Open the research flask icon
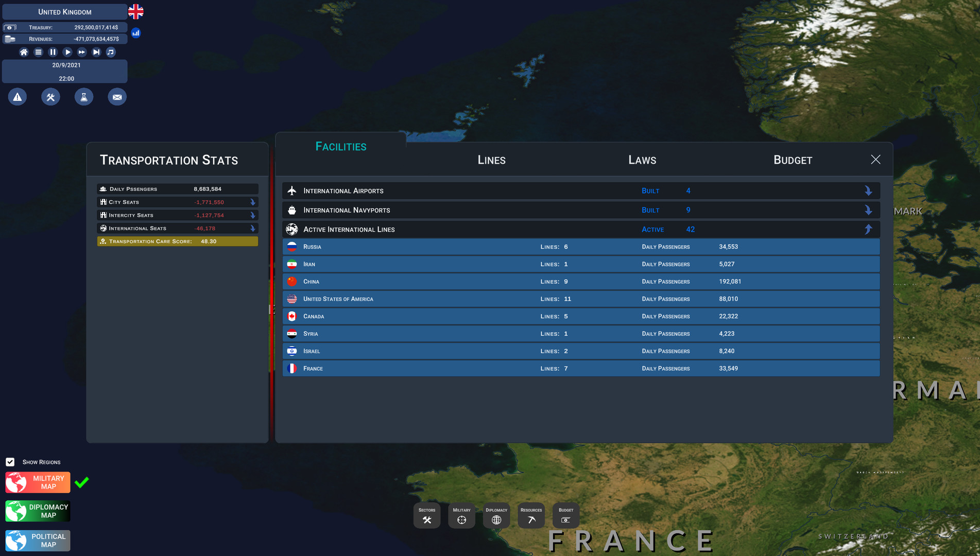The height and width of the screenshot is (556, 980). (84, 97)
